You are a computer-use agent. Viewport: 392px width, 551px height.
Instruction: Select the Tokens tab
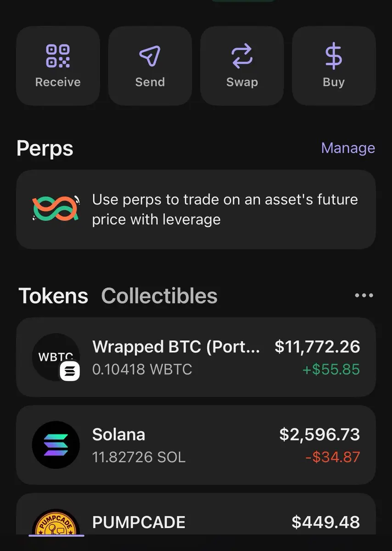pyautogui.click(x=53, y=296)
